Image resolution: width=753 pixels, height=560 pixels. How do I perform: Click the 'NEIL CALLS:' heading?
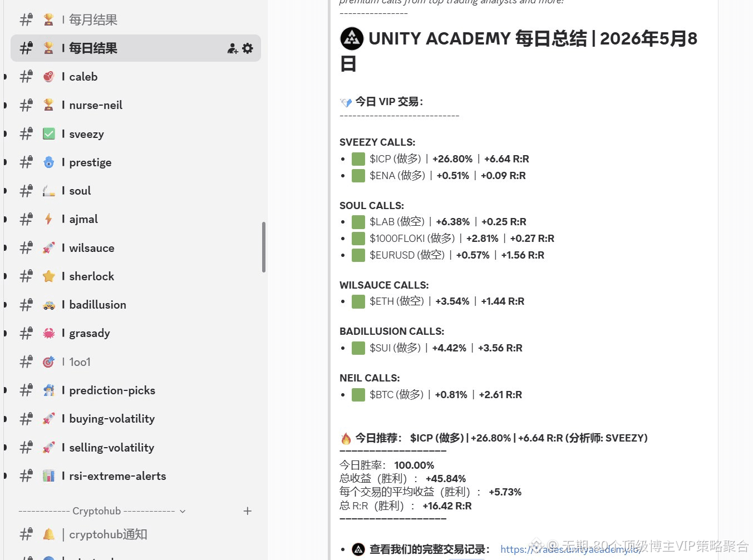point(370,378)
